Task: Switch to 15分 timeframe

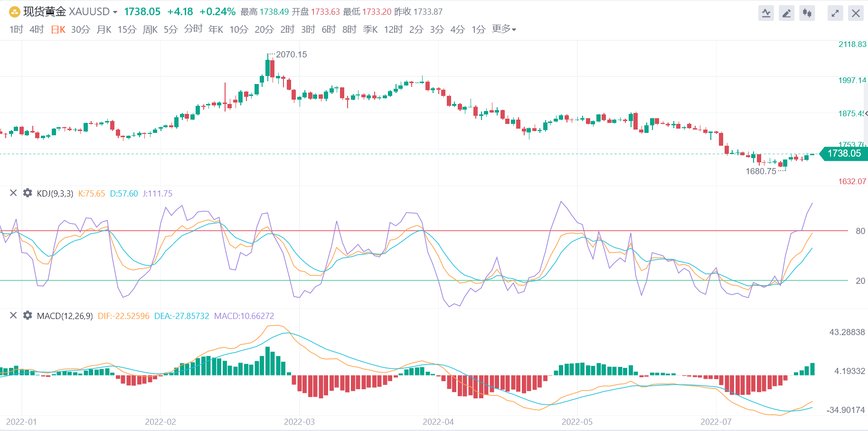Action: tap(127, 29)
